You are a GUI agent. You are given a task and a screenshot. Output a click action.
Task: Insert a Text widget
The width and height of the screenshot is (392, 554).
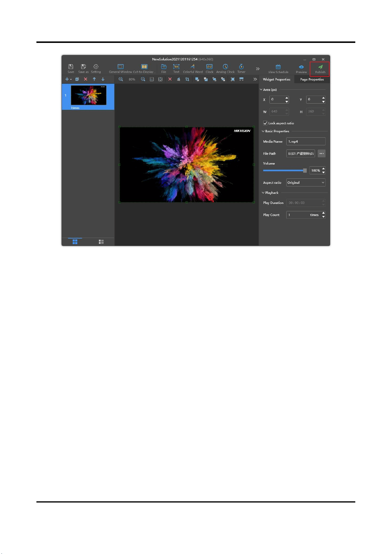pos(176,68)
